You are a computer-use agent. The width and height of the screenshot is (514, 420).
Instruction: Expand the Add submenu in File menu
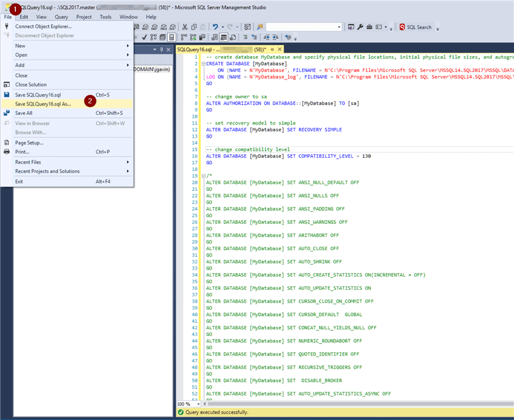(128, 65)
